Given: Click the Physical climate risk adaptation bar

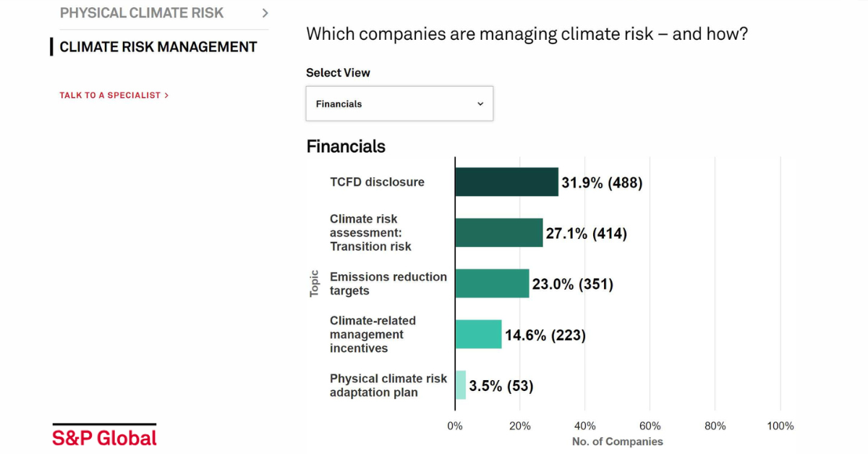Looking at the screenshot, I should (x=461, y=384).
